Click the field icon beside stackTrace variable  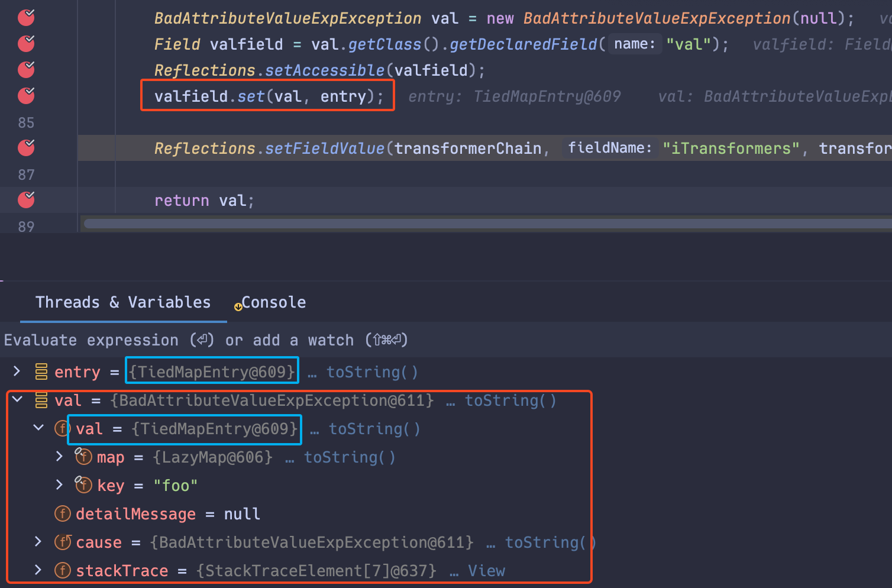click(x=63, y=570)
